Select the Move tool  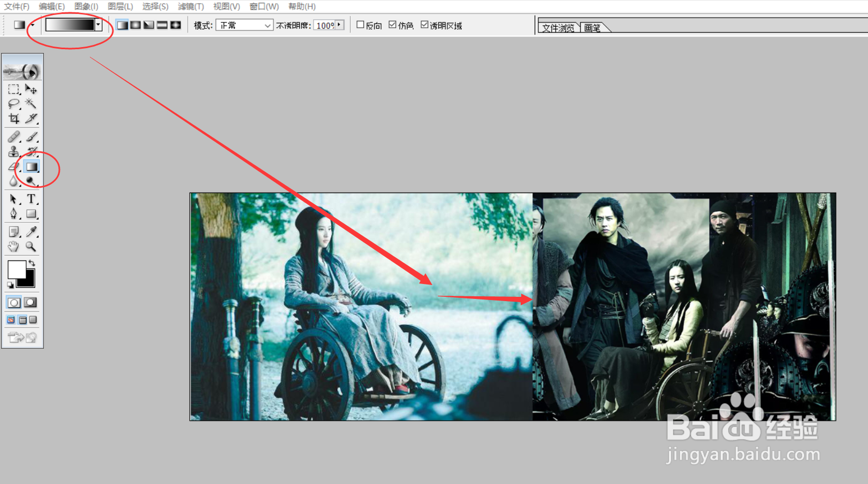tap(31, 89)
